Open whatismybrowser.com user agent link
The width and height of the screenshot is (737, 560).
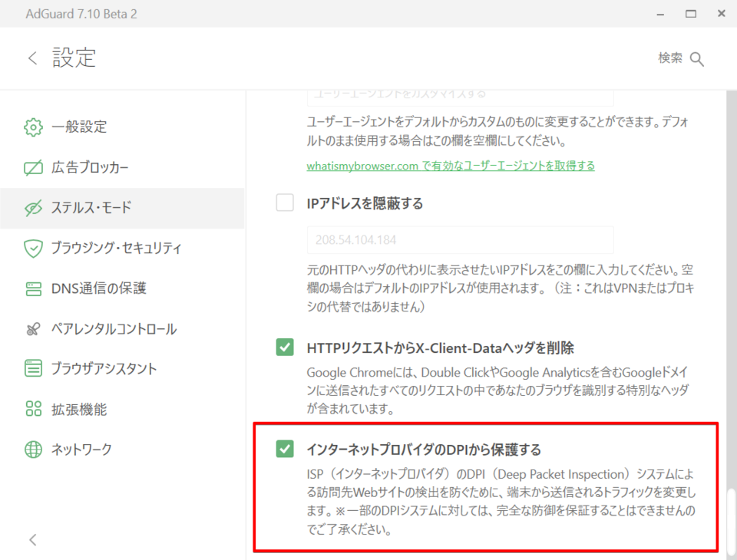[451, 166]
